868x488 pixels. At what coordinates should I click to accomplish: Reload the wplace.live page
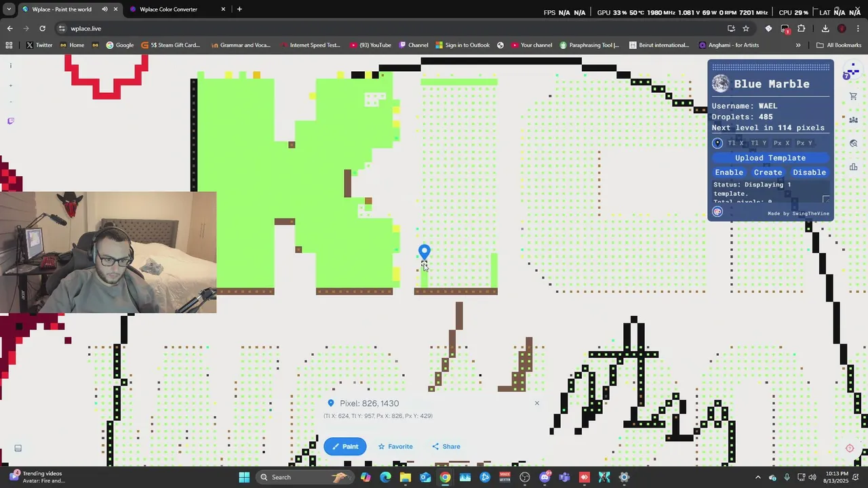coord(42,28)
